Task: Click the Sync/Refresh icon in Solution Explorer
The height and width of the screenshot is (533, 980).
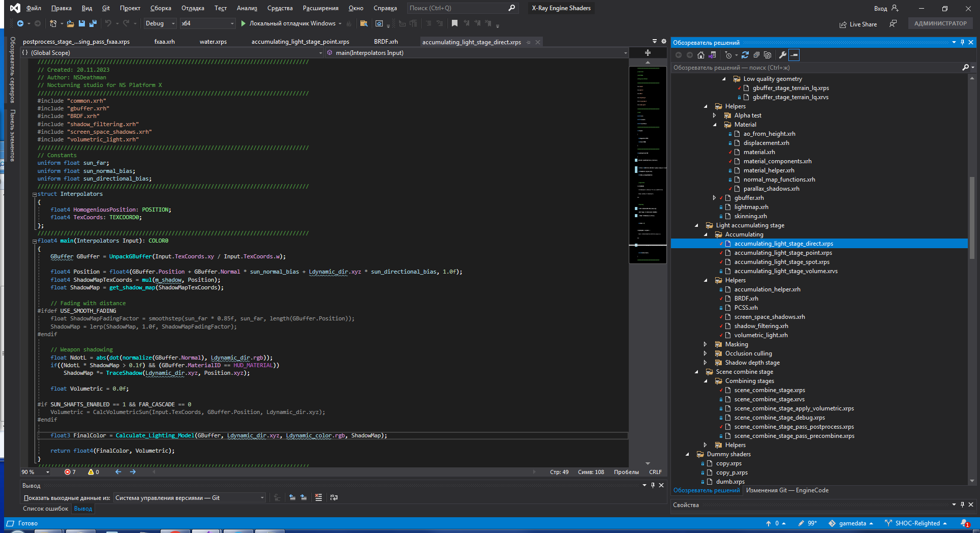Action: (x=745, y=55)
